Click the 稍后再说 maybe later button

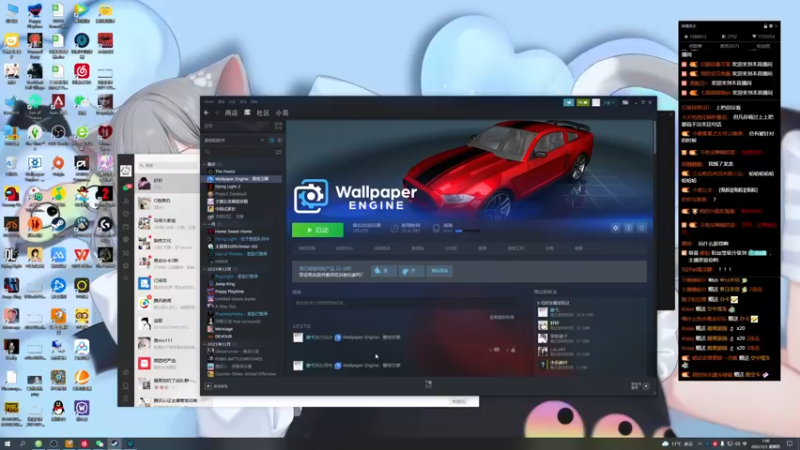click(440, 271)
